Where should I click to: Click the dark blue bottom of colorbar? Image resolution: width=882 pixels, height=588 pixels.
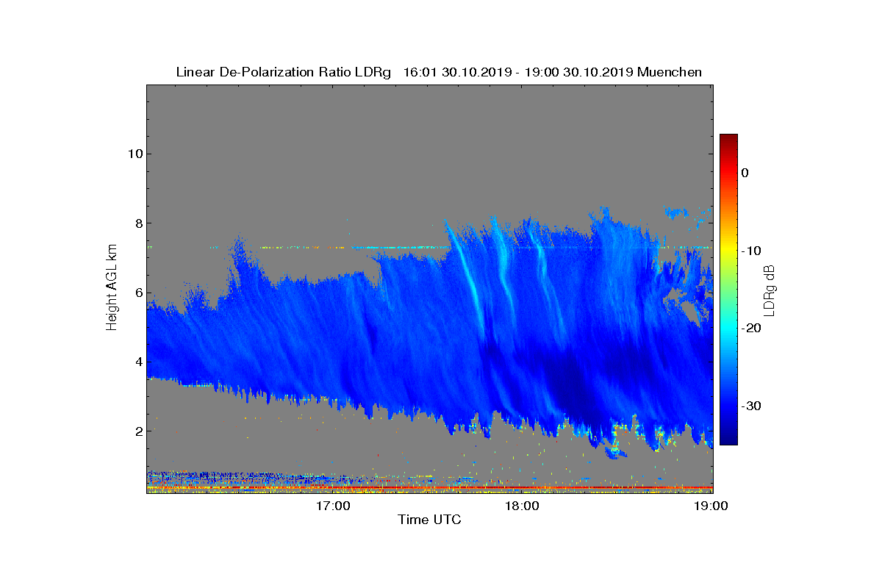(x=728, y=439)
